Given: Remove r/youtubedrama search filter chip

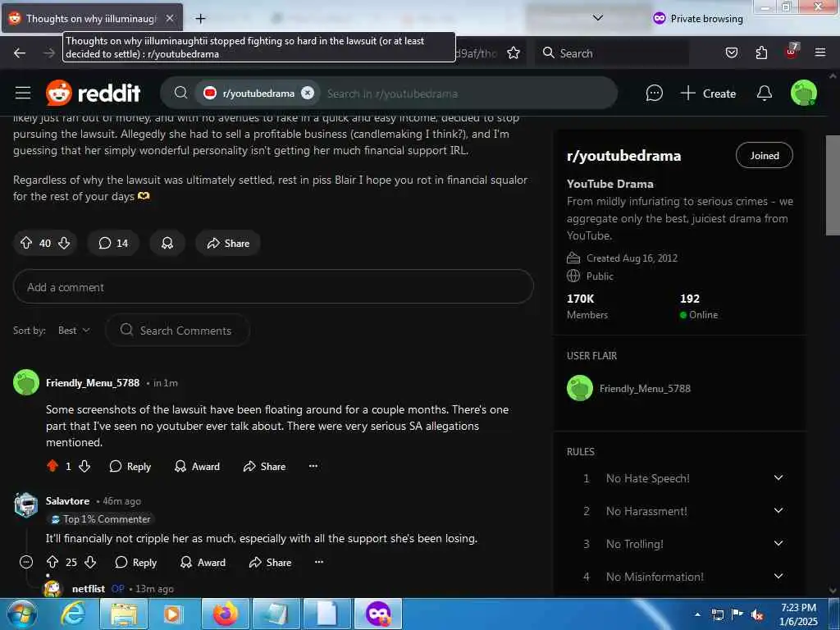Looking at the screenshot, I should coord(308,94).
